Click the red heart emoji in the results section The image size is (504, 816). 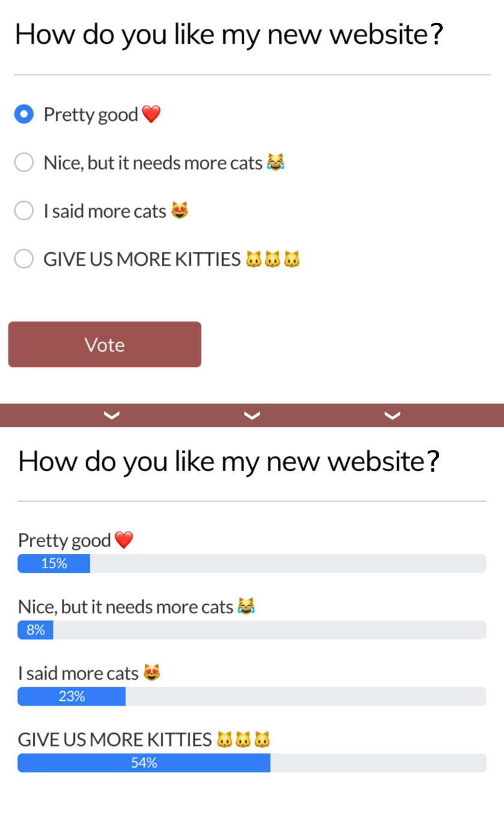pyautogui.click(x=124, y=540)
